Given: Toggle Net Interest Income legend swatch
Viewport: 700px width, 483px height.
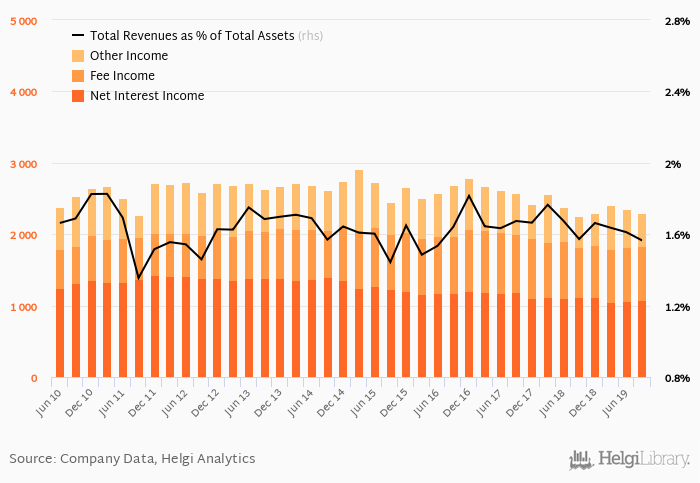Looking at the screenshot, I should click(78, 96).
